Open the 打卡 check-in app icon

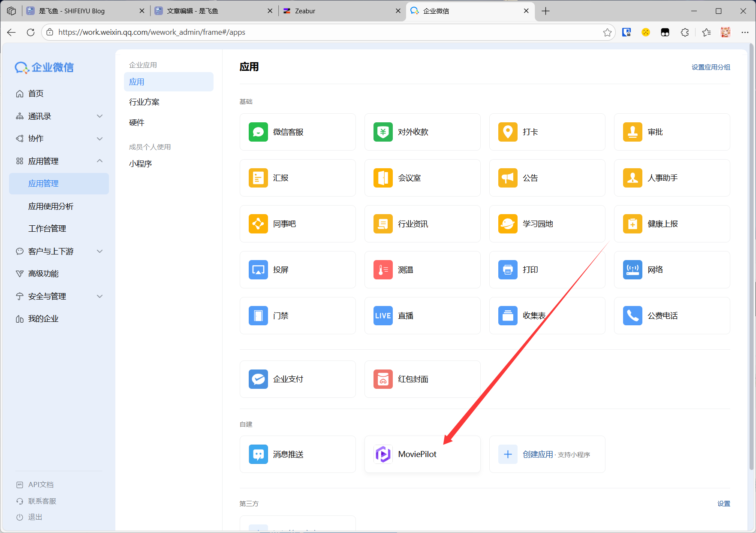coord(508,132)
